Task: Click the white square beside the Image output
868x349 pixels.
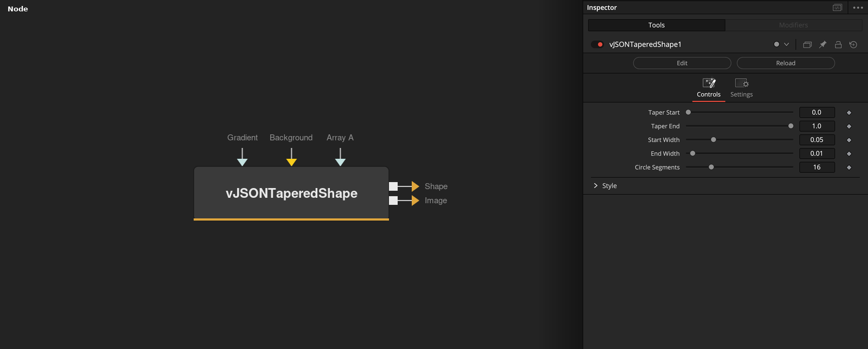Action: point(393,201)
